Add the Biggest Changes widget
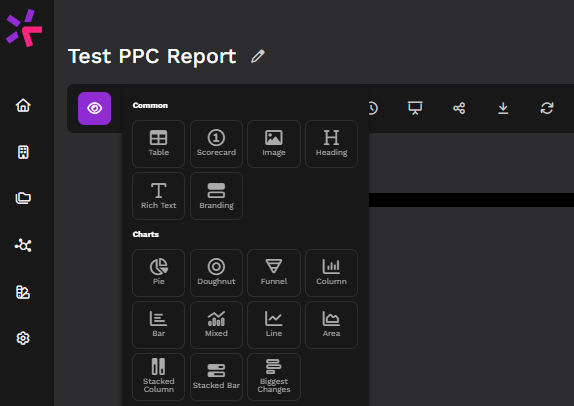Image resolution: width=574 pixels, height=406 pixels. click(274, 377)
